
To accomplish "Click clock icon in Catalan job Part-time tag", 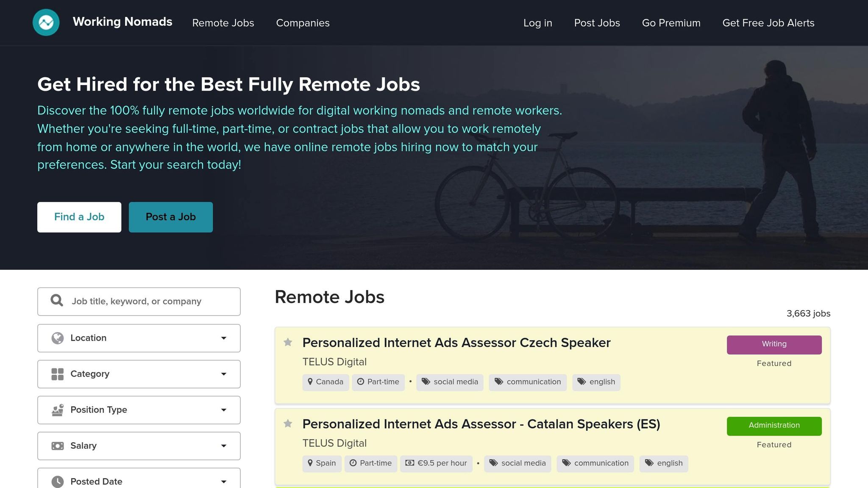I will pos(353,463).
